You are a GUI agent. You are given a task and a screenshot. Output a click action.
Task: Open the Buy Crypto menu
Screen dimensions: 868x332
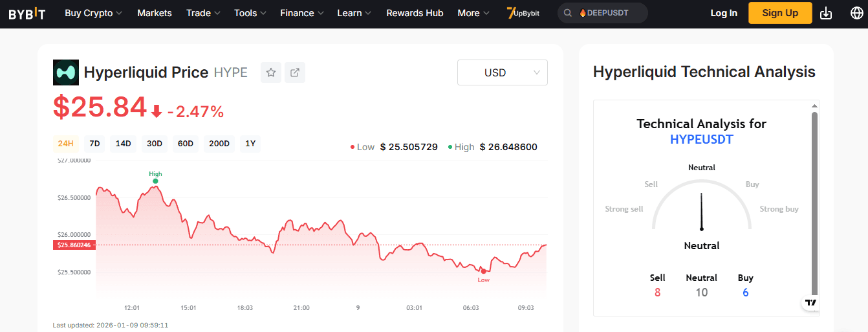point(93,13)
